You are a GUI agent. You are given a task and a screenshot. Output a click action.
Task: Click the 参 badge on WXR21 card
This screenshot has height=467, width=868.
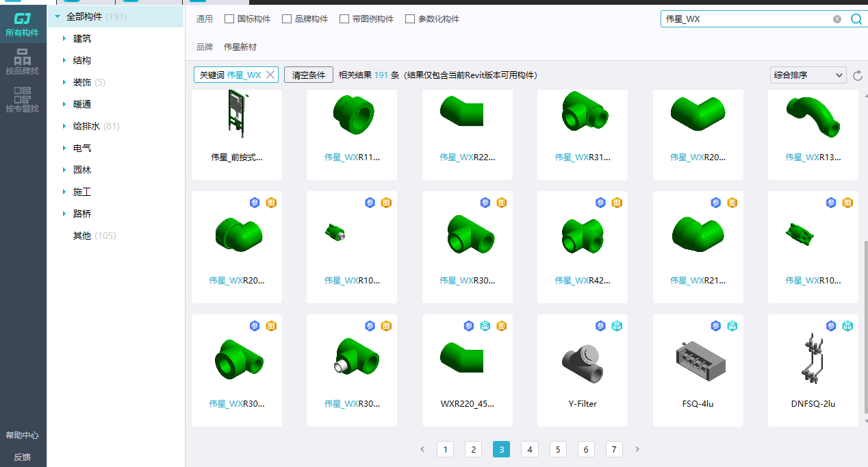tap(716, 203)
